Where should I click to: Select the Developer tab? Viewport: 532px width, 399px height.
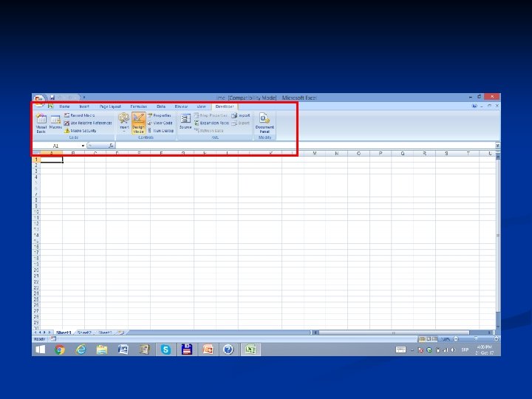[x=225, y=106]
